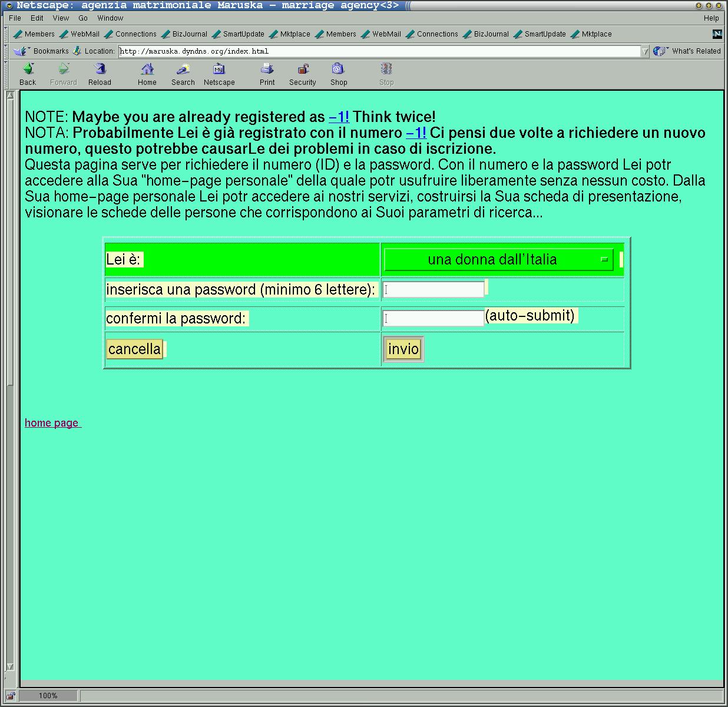728x707 pixels.
Task: Open the File menu
Action: [15, 18]
